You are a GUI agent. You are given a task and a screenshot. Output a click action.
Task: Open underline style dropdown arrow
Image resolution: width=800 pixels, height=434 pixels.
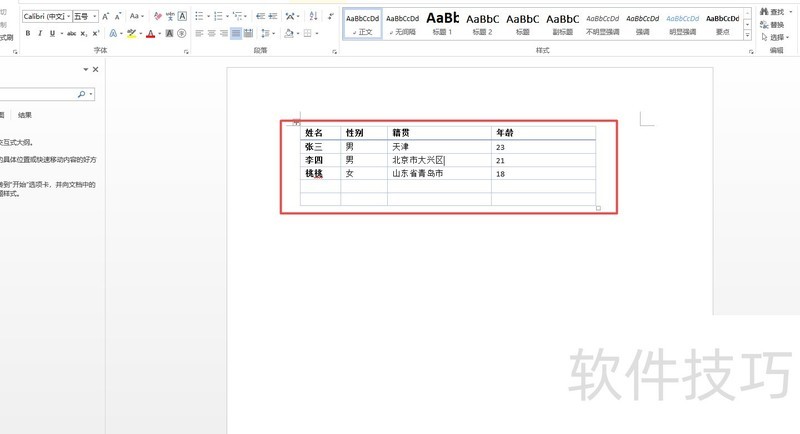pyautogui.click(x=61, y=34)
